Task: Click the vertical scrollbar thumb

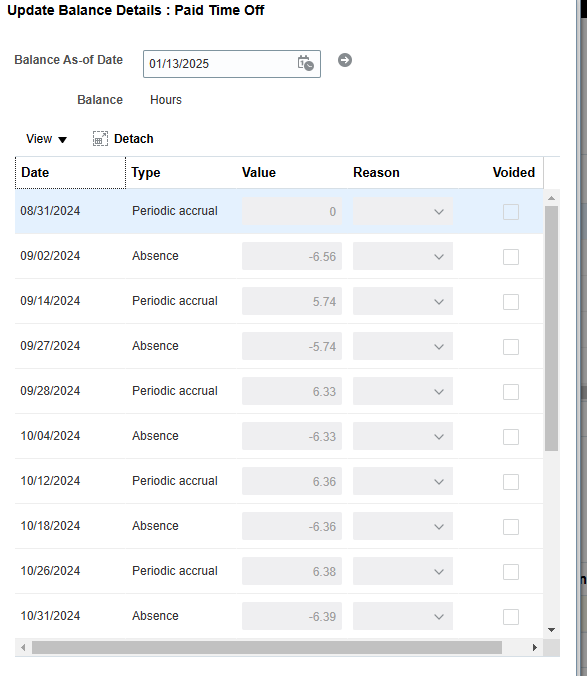Action: coord(551,328)
